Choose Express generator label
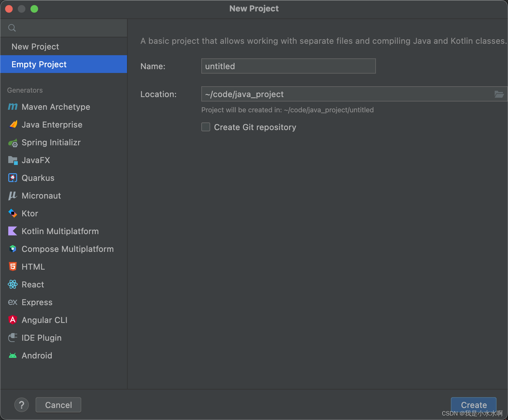 [37, 302]
